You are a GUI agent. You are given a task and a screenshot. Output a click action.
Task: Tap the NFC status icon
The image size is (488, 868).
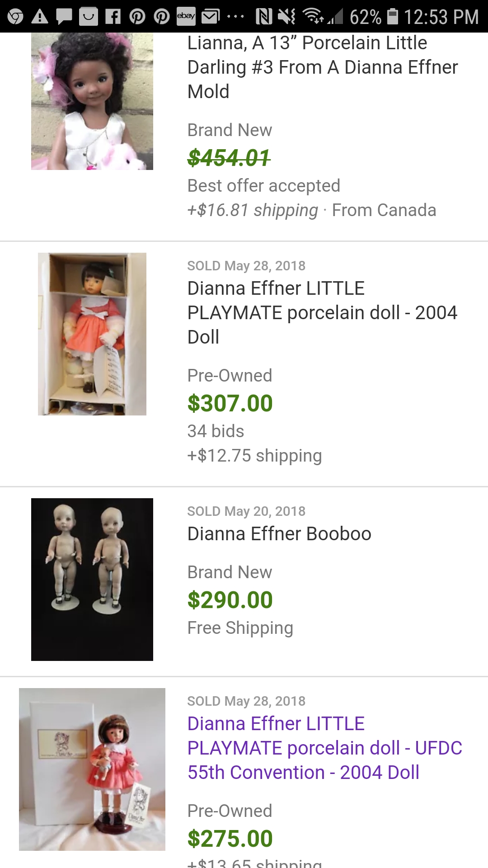264,17
